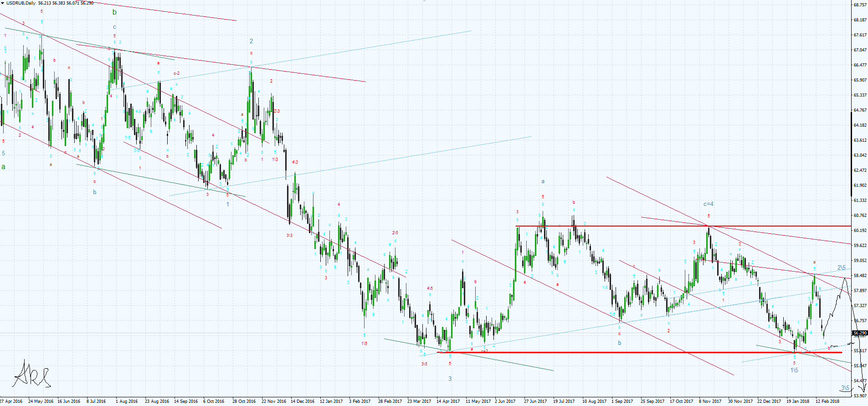Click the 2 Jun 2017 date label
This screenshot has width=868, height=406.
(x=505, y=401)
